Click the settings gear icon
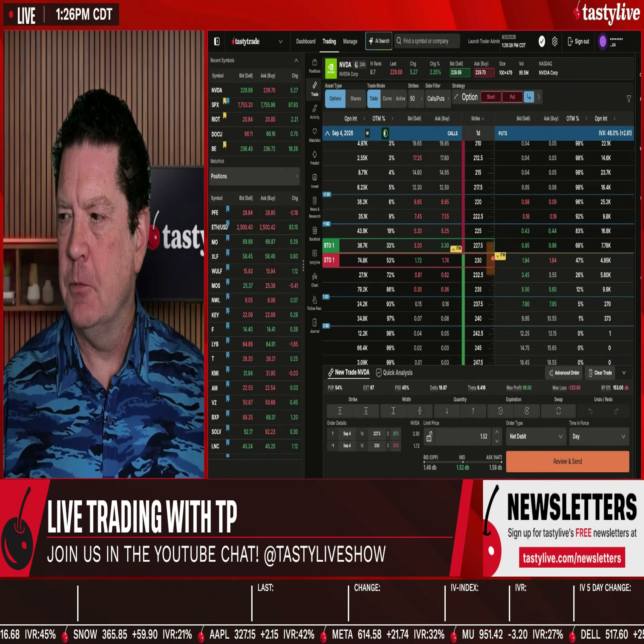This screenshot has width=644, height=644. pos(555,41)
